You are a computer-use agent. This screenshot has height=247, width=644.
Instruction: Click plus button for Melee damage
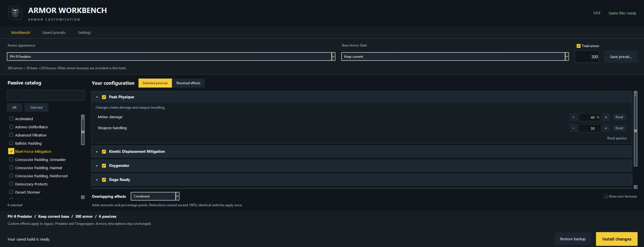tap(606, 117)
